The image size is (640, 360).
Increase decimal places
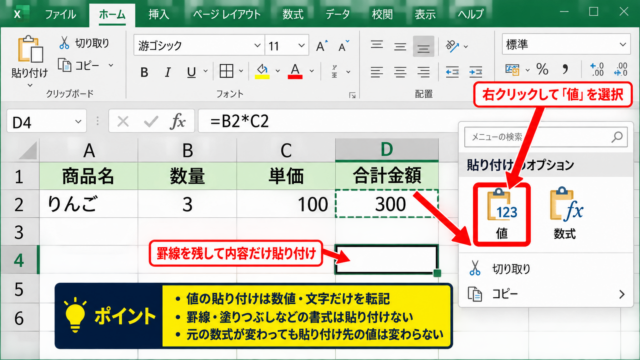tap(597, 69)
